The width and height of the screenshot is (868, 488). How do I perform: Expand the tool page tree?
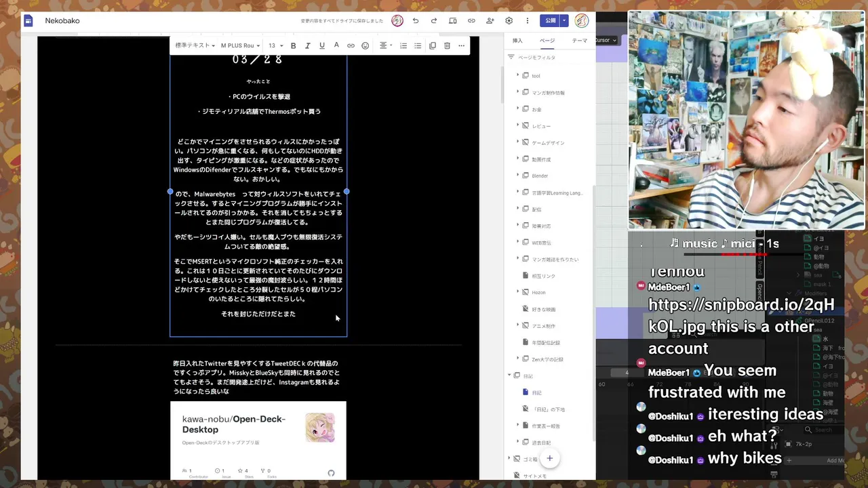(517, 75)
